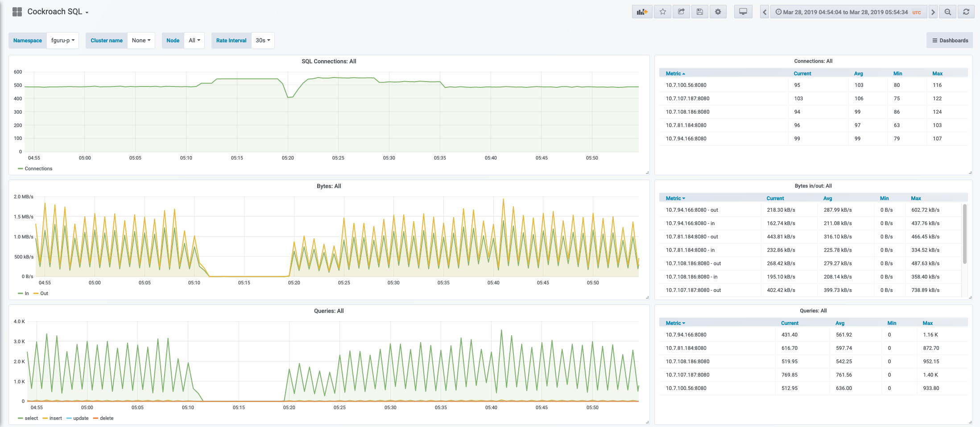Star this dashboard as favorite
Viewport: 980px width, 427px height.
(x=663, y=12)
